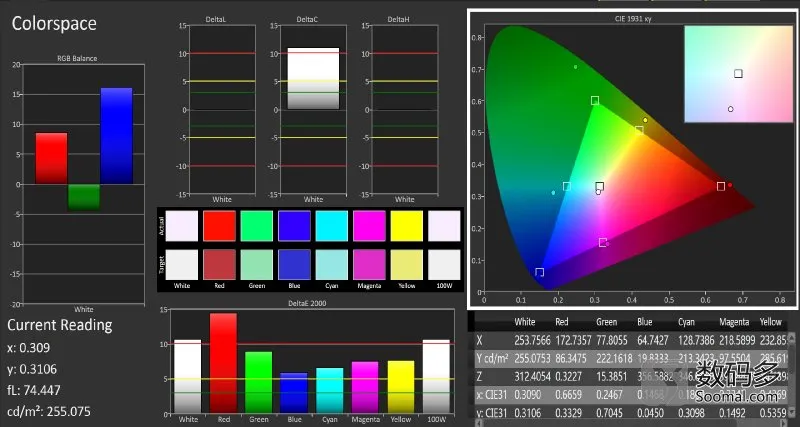Click table cell '253.7566'
Screen dimensions: 800x427
[532, 340]
